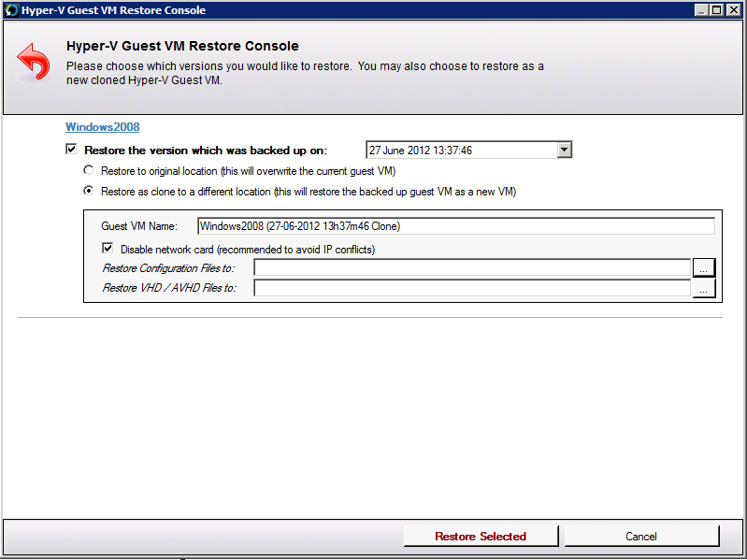Toggle the 'Restore the version' checkbox

71,150
